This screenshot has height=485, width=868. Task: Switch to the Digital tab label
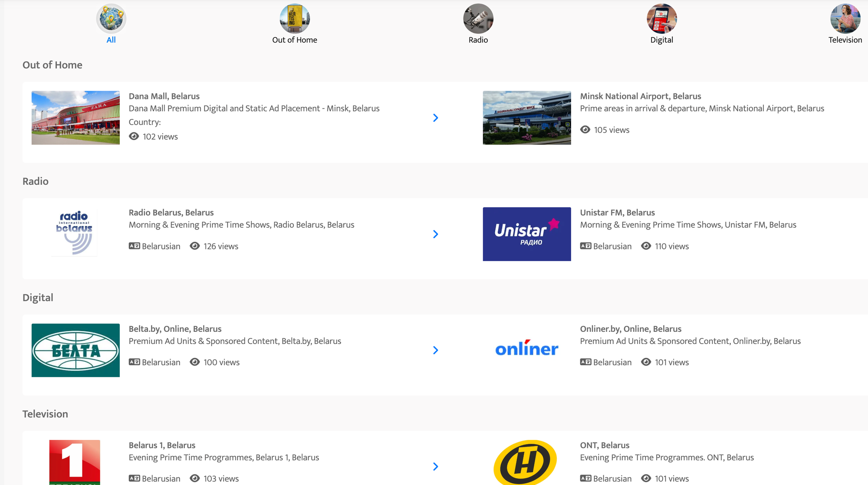click(x=661, y=40)
